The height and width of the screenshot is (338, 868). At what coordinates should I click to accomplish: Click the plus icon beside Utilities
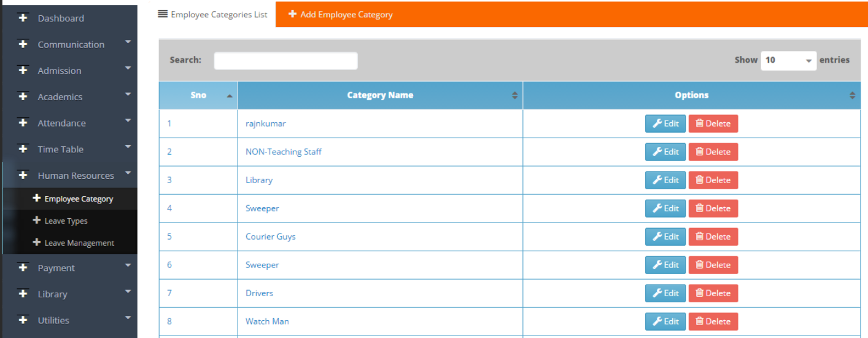(23, 320)
